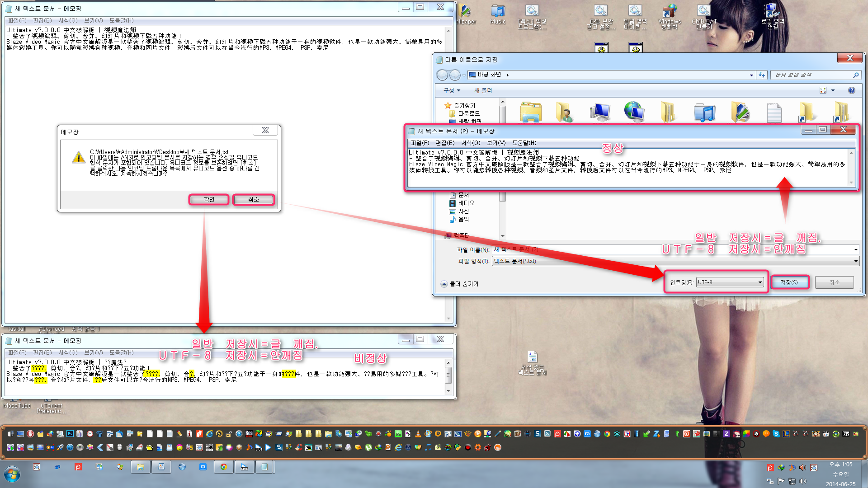Change the view layout icon in Save As
The height and width of the screenshot is (488, 868).
pyautogui.click(x=823, y=90)
